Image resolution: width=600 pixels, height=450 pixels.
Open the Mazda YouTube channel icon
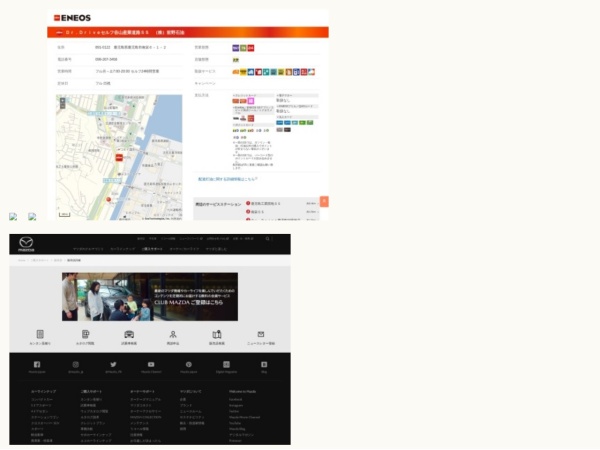pos(151,367)
